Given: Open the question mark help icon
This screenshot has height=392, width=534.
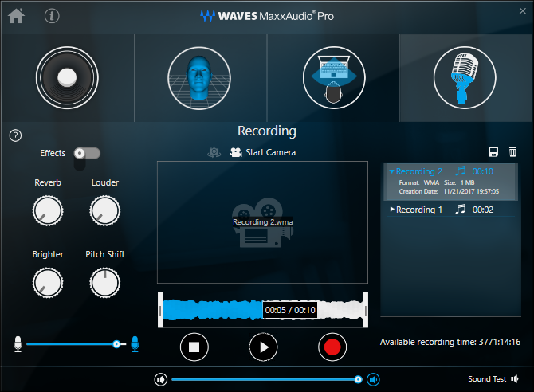Looking at the screenshot, I should [15, 135].
